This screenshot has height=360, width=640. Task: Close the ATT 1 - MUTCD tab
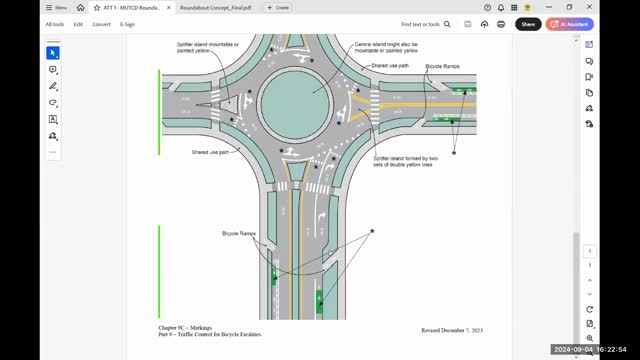tap(169, 8)
